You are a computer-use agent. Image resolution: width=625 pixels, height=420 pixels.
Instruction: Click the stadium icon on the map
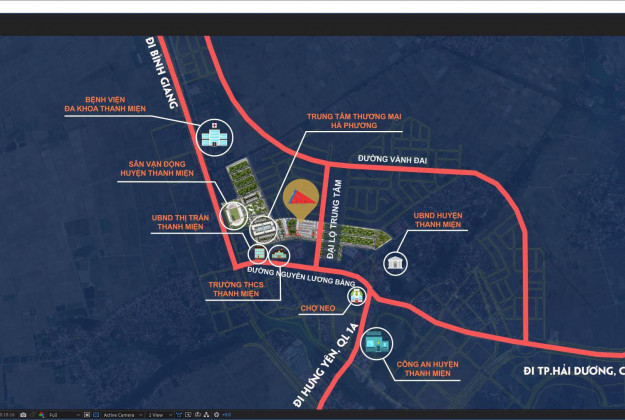233,215
